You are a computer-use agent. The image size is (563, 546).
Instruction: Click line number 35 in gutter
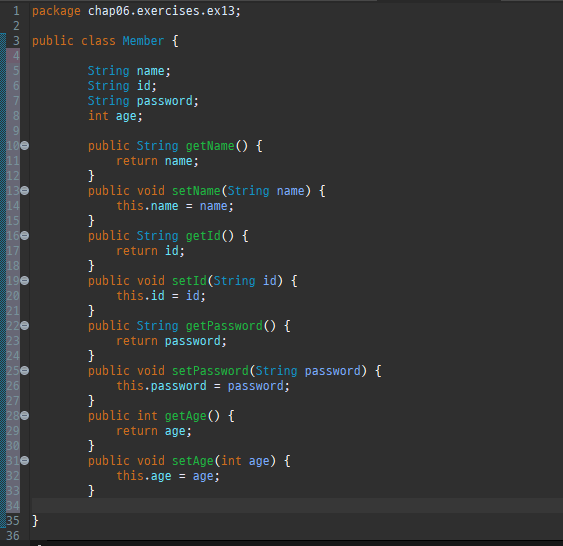coord(13,521)
